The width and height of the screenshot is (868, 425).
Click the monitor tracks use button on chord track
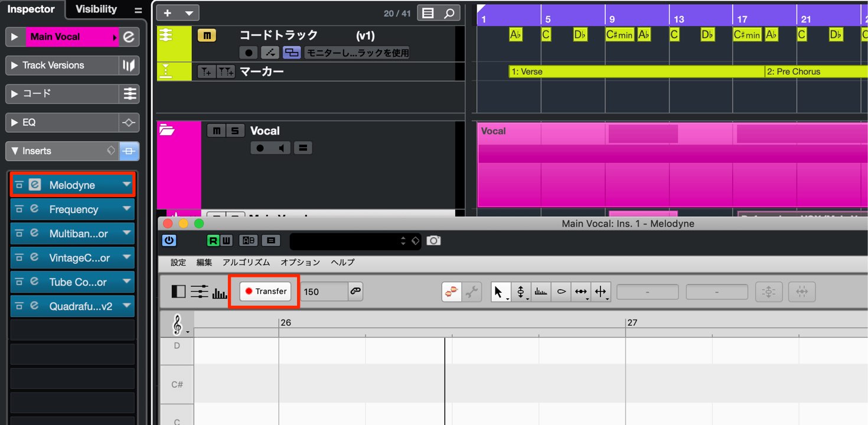pyautogui.click(x=357, y=53)
